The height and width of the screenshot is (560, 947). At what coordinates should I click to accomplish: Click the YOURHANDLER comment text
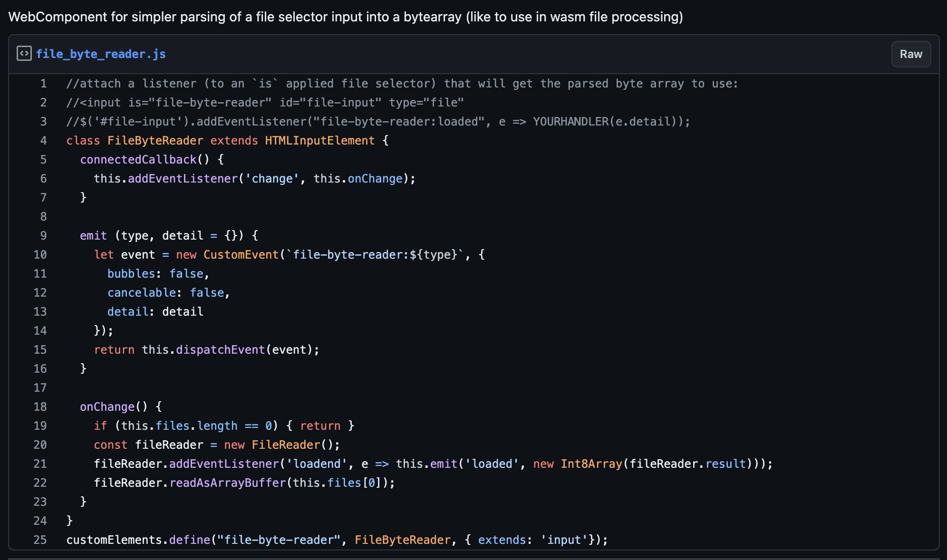570,122
